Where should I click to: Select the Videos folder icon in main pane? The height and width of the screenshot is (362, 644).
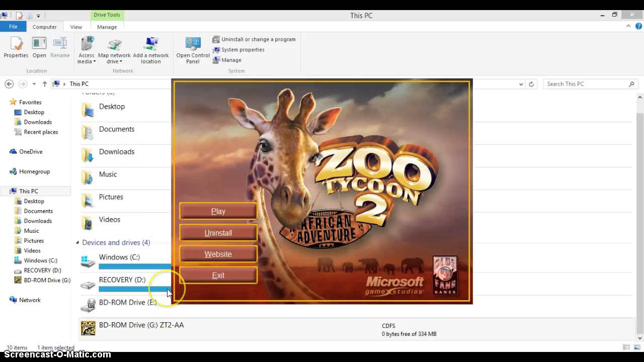tap(88, 223)
